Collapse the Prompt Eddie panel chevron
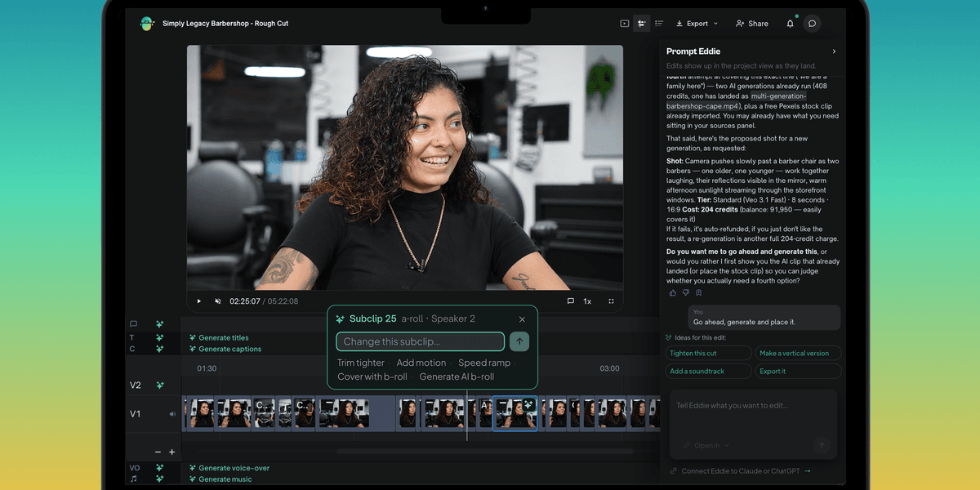This screenshot has width=980, height=490. (x=834, y=51)
